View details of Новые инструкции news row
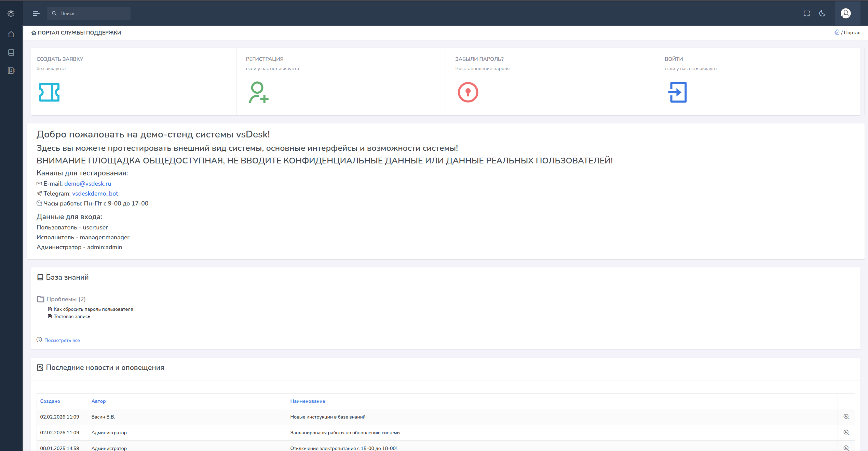 [x=846, y=417]
